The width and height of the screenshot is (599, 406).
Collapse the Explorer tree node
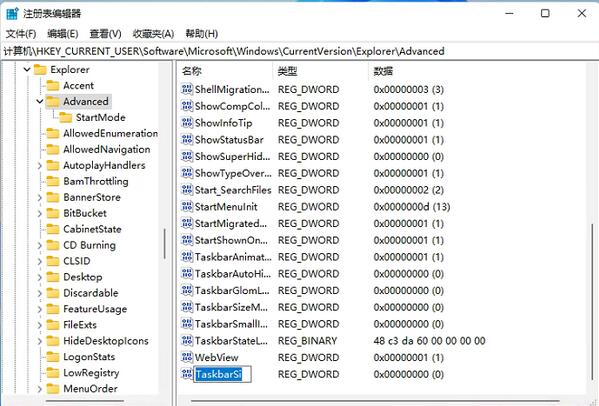point(27,70)
